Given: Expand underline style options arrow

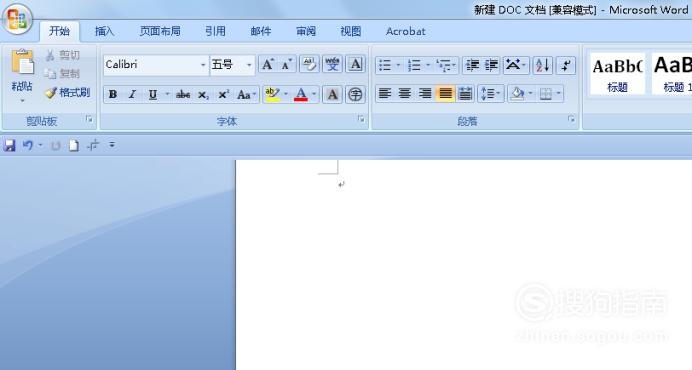Looking at the screenshot, I should (x=167, y=94).
